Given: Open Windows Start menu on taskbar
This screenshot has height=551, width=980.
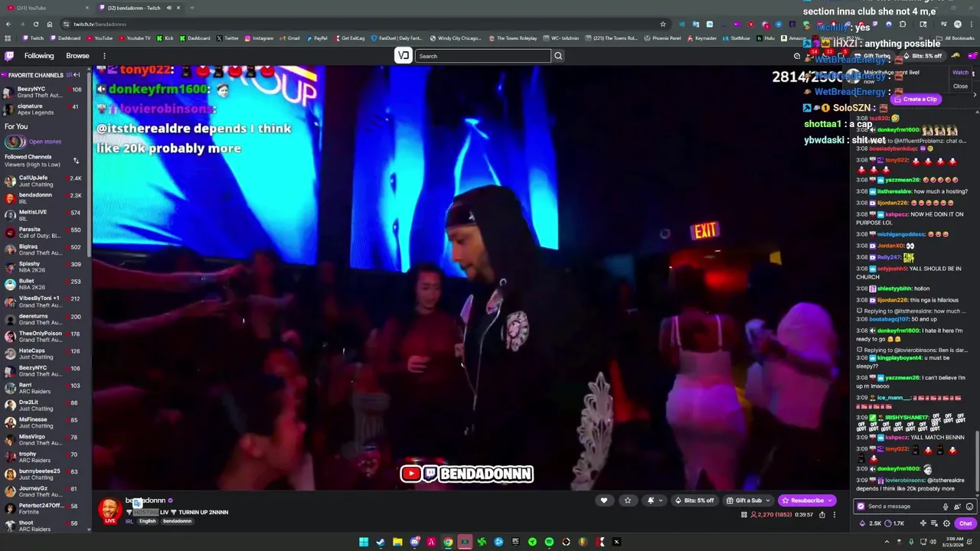Looking at the screenshot, I should point(364,542).
